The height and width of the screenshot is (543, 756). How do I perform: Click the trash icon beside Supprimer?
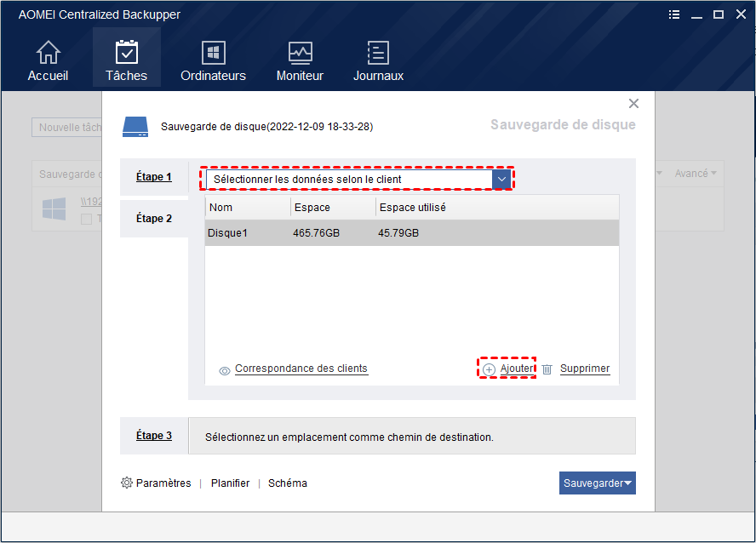(x=547, y=369)
